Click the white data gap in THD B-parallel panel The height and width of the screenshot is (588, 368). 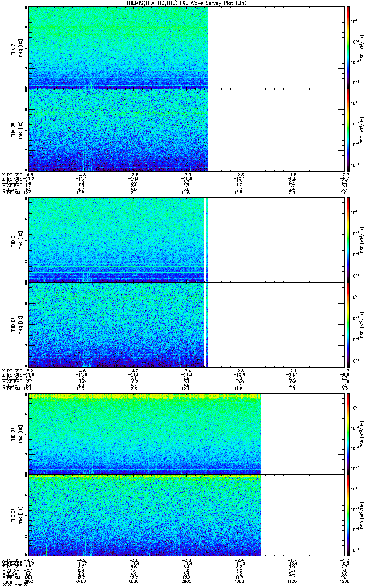(205, 324)
